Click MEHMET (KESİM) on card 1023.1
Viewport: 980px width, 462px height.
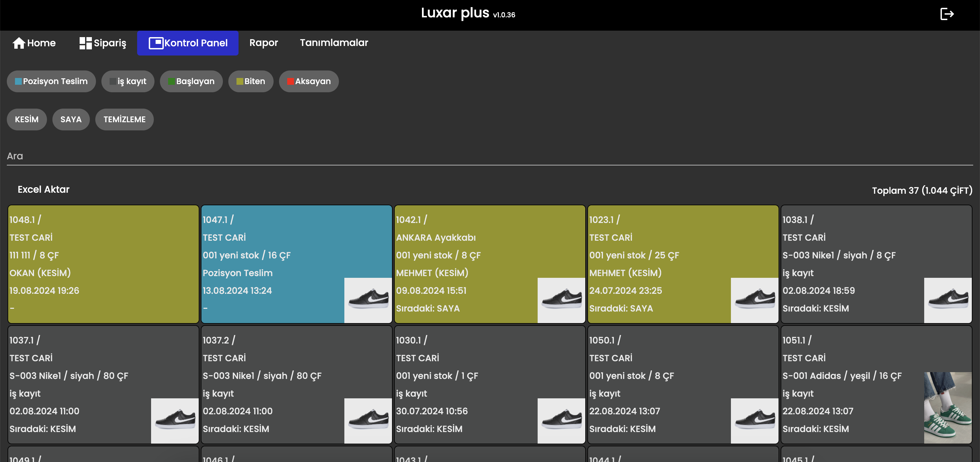pos(625,273)
